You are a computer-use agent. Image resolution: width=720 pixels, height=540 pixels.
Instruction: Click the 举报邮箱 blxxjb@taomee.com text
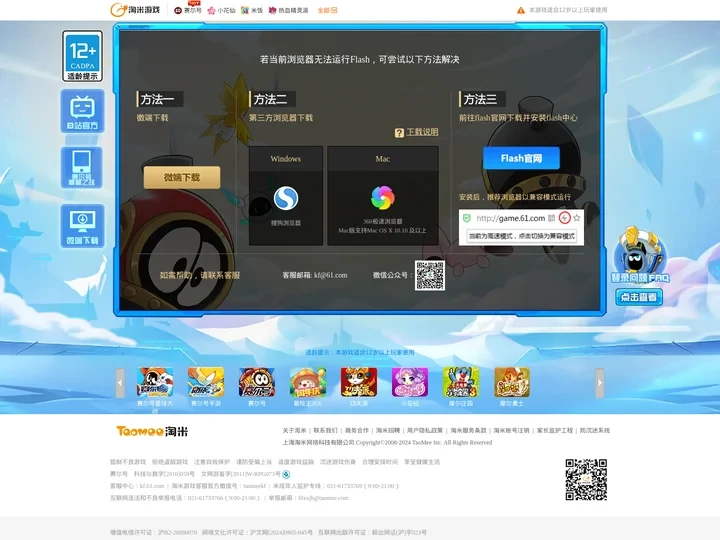coord(309,498)
